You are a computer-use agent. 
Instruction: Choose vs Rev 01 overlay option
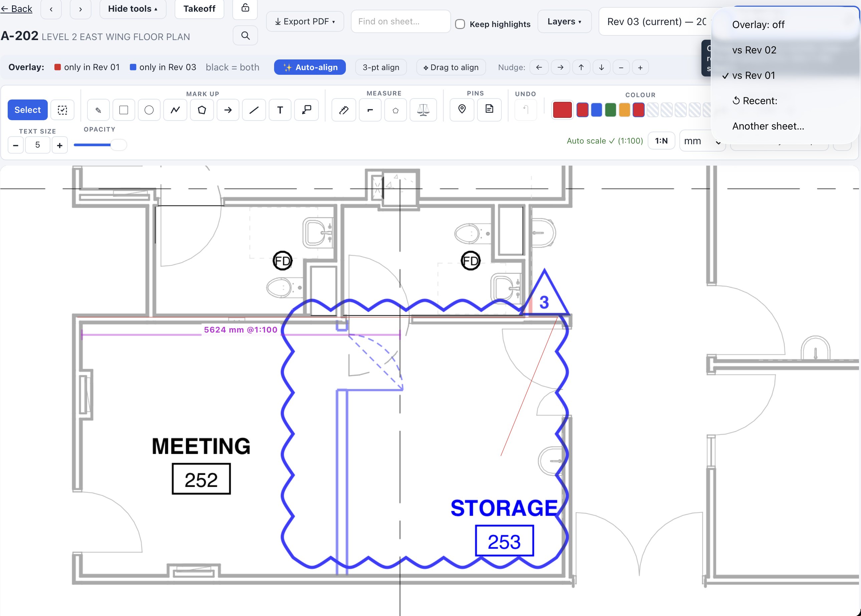[785, 75]
